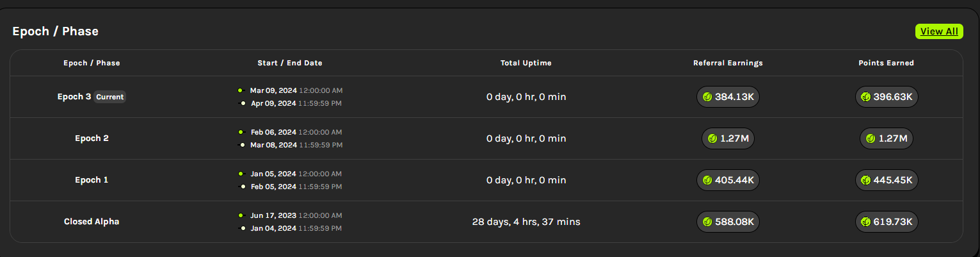Click Closed Alpha points earned leaf icon
This screenshot has height=257, width=980.
pyautogui.click(x=865, y=222)
